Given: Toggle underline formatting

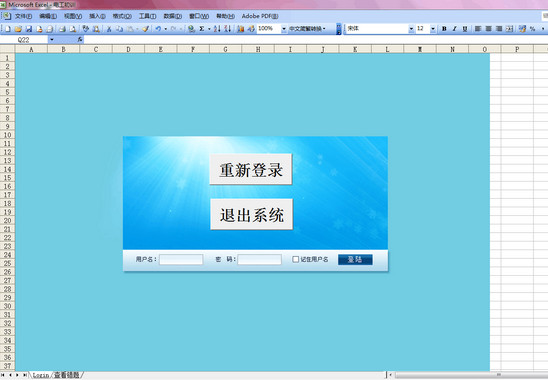Looking at the screenshot, I should [x=465, y=29].
